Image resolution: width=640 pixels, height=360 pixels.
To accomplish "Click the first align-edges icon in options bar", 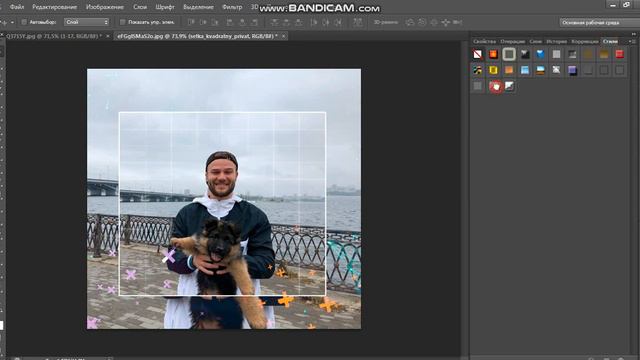I will pos(191,22).
